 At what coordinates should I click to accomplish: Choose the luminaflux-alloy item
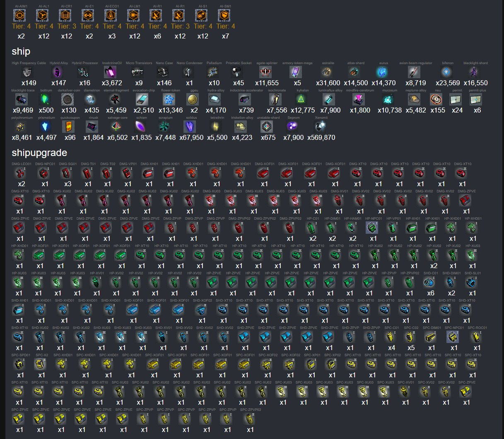pyautogui.click(x=330, y=100)
